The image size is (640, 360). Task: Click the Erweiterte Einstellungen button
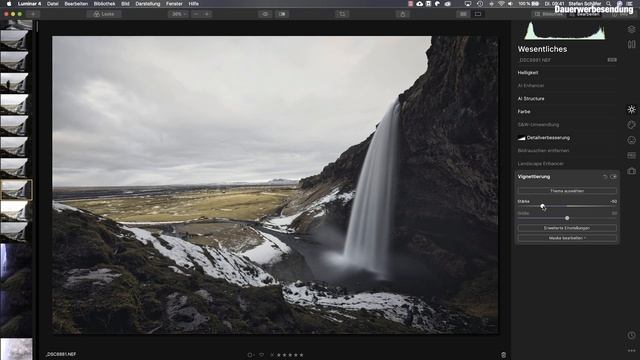[x=567, y=228]
